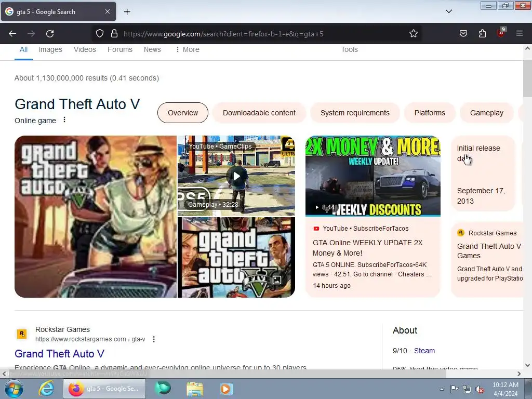Click the rockstargames.com URL under Rockstar Games
Viewport: 532px width, 399px height.
click(90, 339)
